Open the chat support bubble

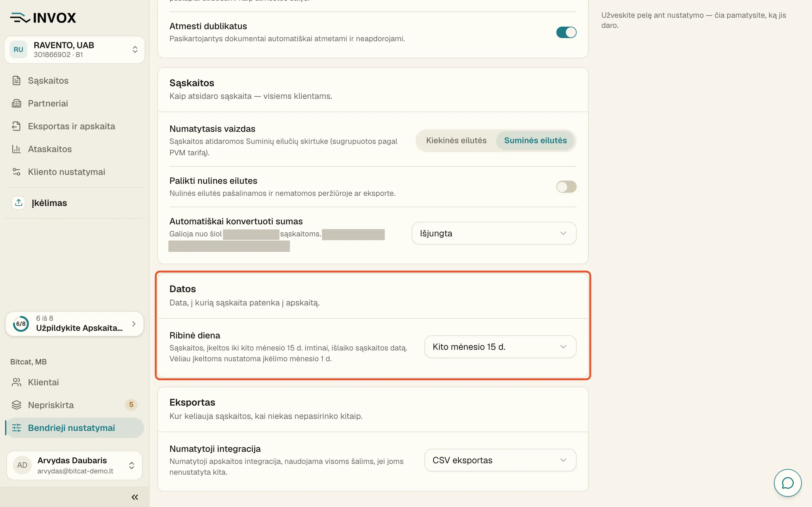tap(788, 483)
